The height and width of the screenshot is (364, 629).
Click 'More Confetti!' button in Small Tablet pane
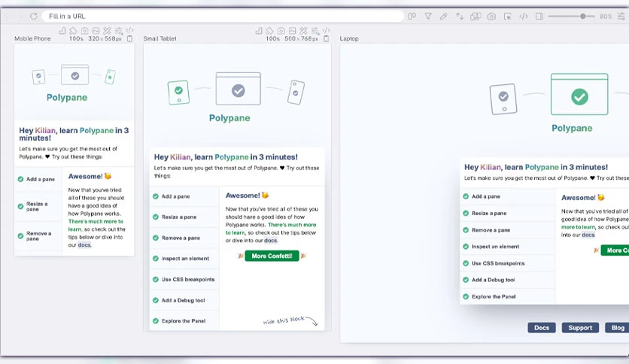(272, 256)
